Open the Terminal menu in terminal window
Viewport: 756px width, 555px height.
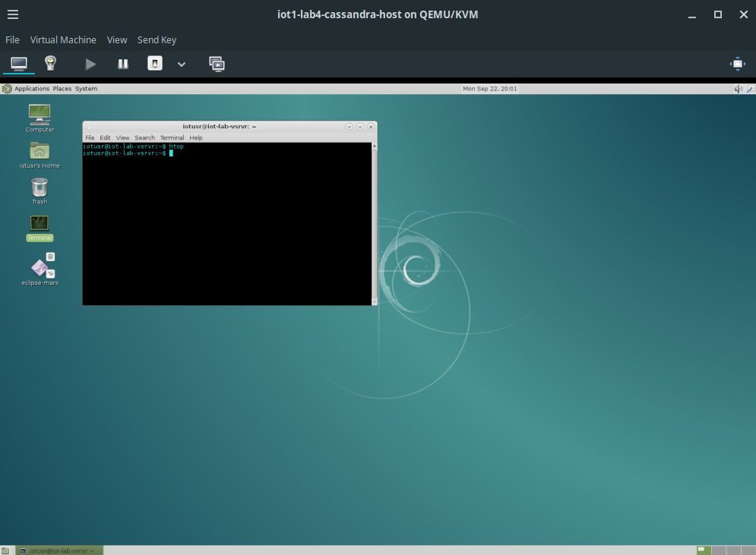(172, 137)
